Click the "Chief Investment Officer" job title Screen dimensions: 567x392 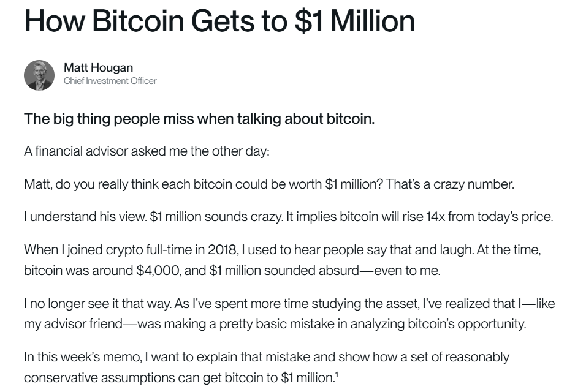pyautogui.click(x=110, y=81)
